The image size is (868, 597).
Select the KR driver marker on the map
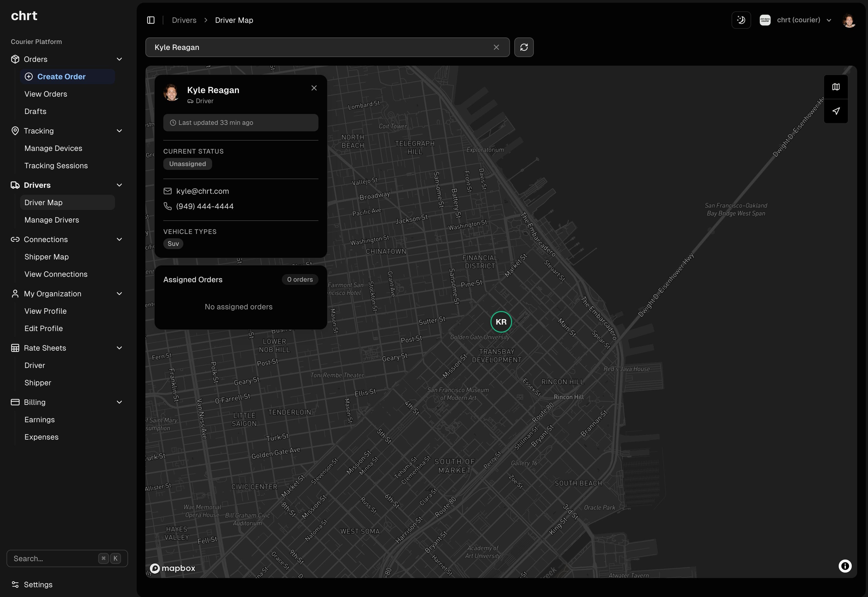point(501,322)
